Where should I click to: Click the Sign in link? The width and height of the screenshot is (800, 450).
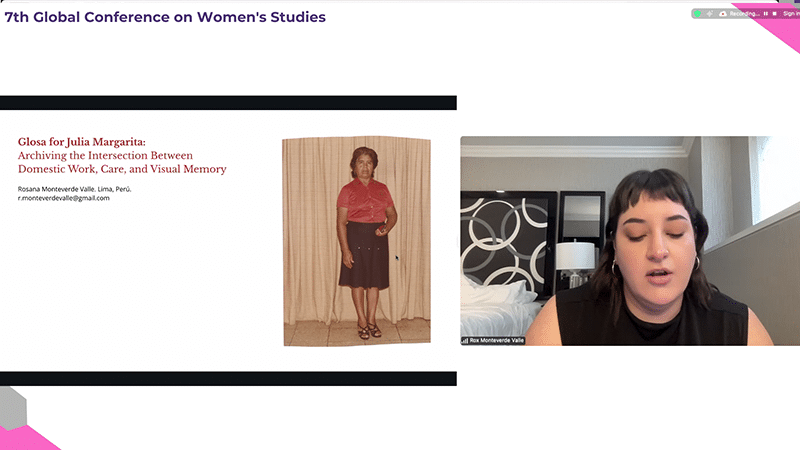coord(791,14)
